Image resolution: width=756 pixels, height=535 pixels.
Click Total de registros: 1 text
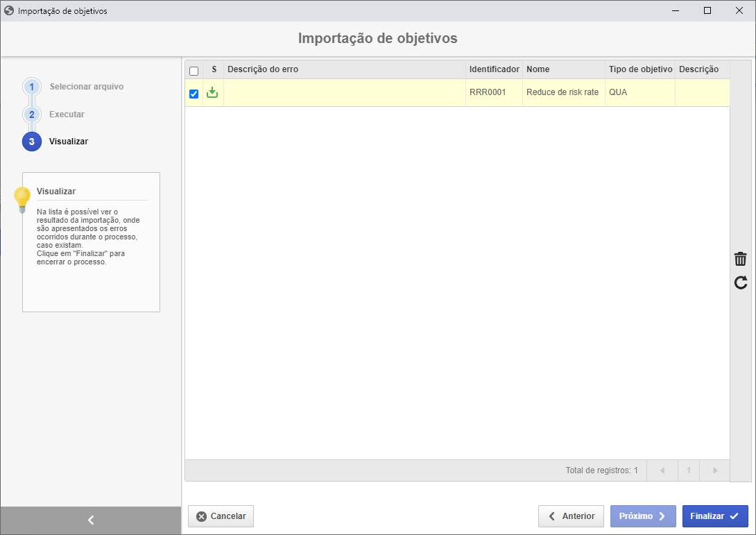(x=602, y=470)
